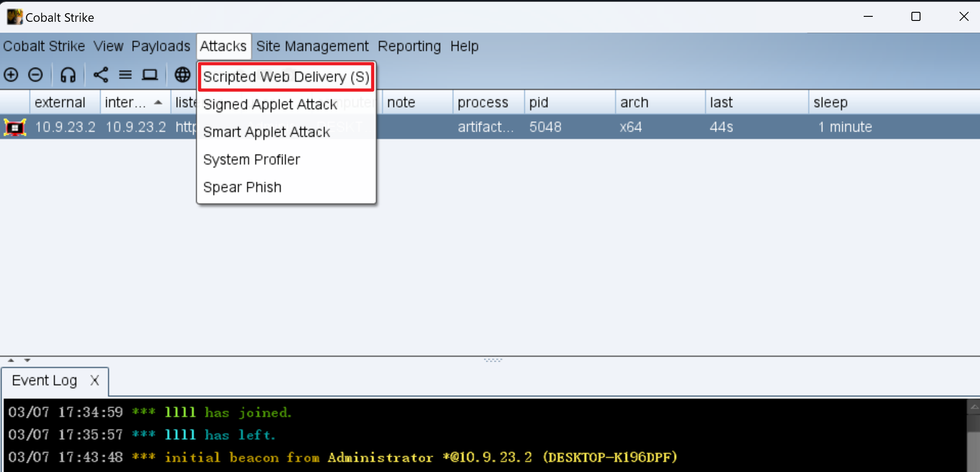Choose Scripted Web Delivery (S)
Image resolution: width=980 pixels, height=472 pixels.
(286, 76)
